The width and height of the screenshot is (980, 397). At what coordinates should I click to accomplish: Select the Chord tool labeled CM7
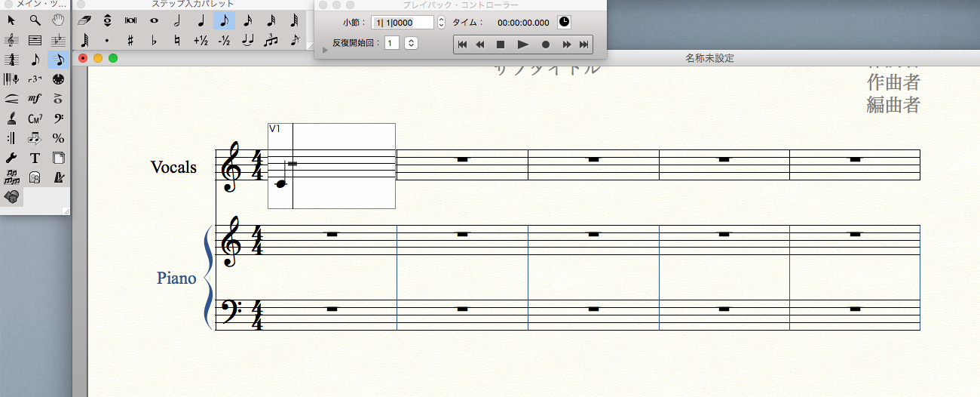click(35, 118)
